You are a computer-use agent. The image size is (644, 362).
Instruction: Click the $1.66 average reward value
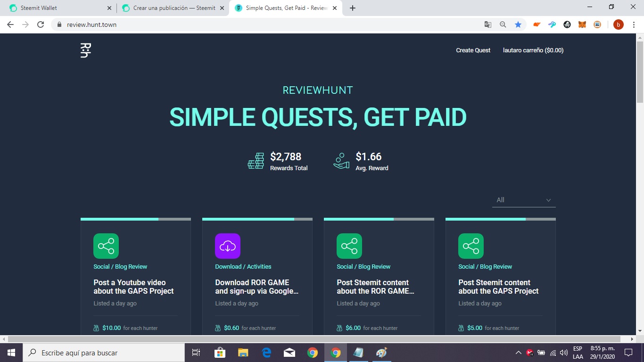tap(369, 156)
